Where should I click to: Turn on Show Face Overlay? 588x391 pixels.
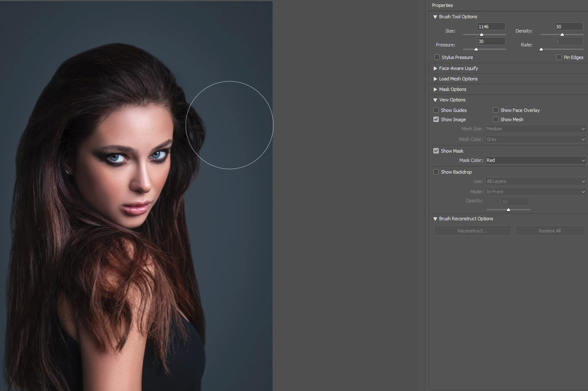click(495, 110)
